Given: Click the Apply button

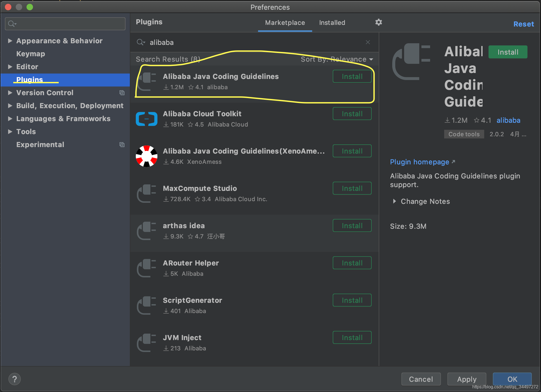Looking at the screenshot, I should (x=467, y=379).
